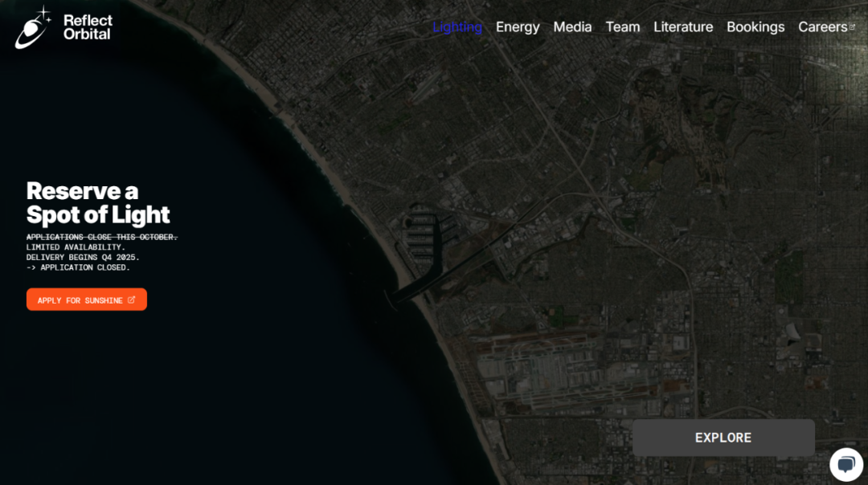
Task: Select Media in the top navigation
Action: point(572,26)
